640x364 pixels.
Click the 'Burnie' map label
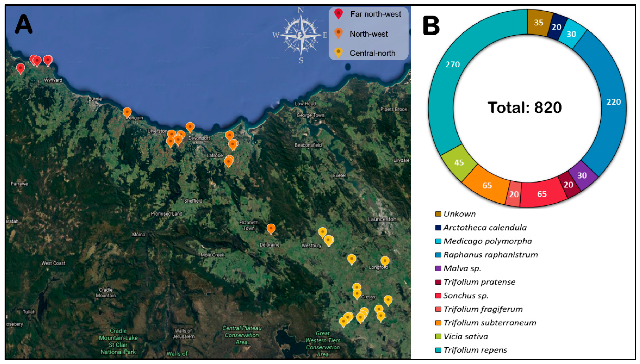[x=95, y=99]
